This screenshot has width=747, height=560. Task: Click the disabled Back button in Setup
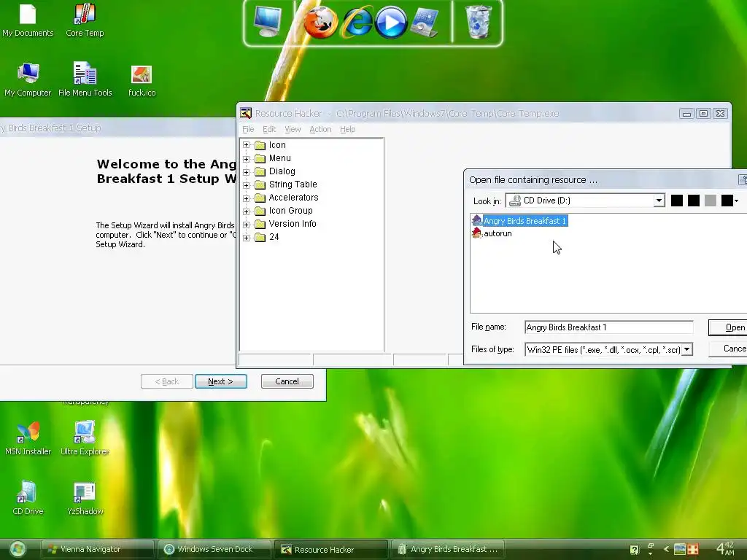(167, 381)
